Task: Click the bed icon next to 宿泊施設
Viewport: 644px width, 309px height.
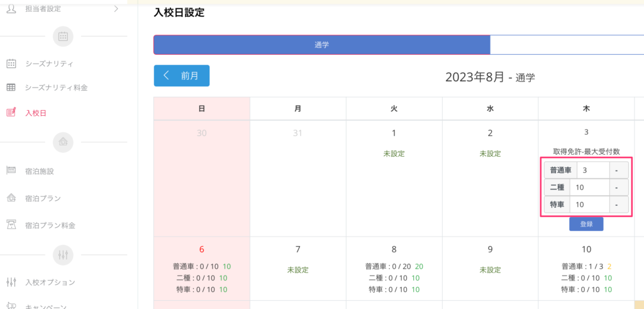Action: pos(11,171)
